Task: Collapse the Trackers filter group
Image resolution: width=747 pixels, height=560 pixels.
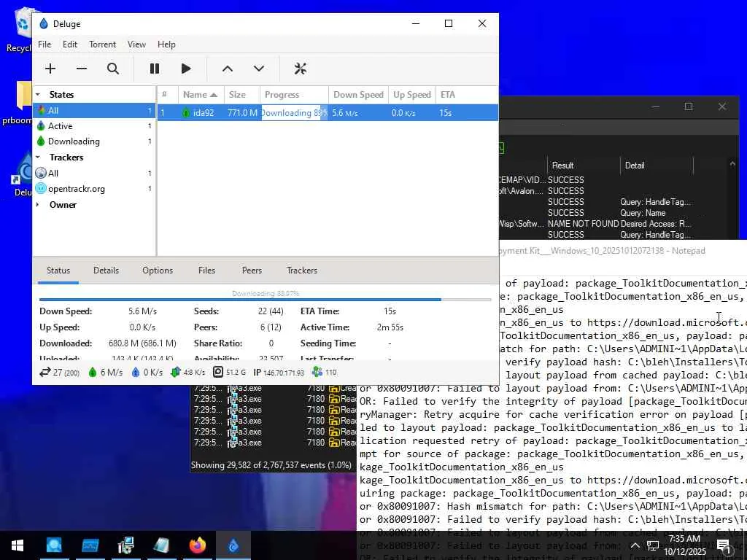Action: (38, 157)
